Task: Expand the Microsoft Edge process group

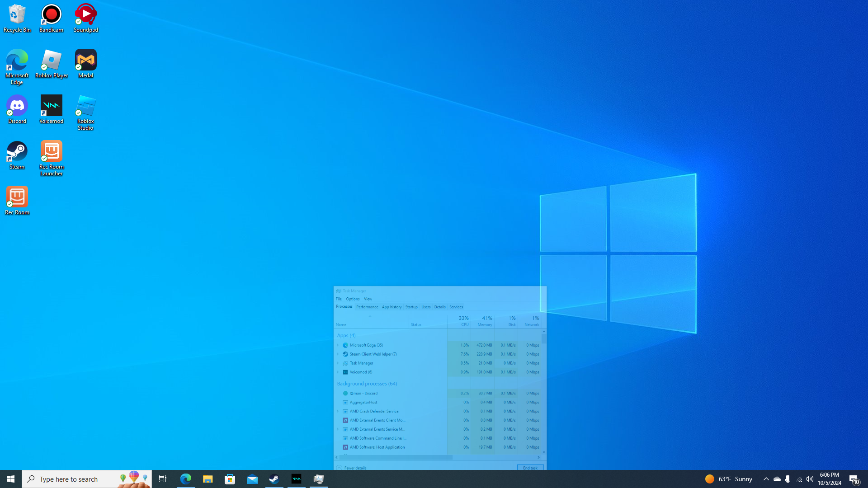Action: (338, 345)
